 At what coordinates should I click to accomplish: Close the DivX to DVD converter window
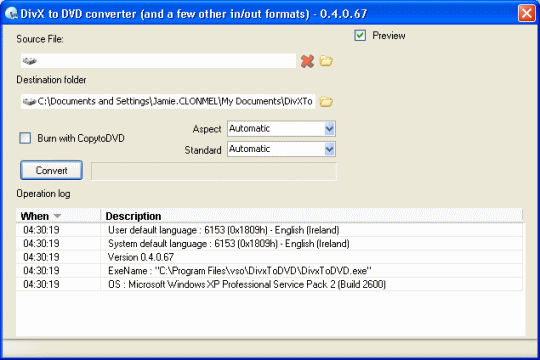[x=527, y=14]
